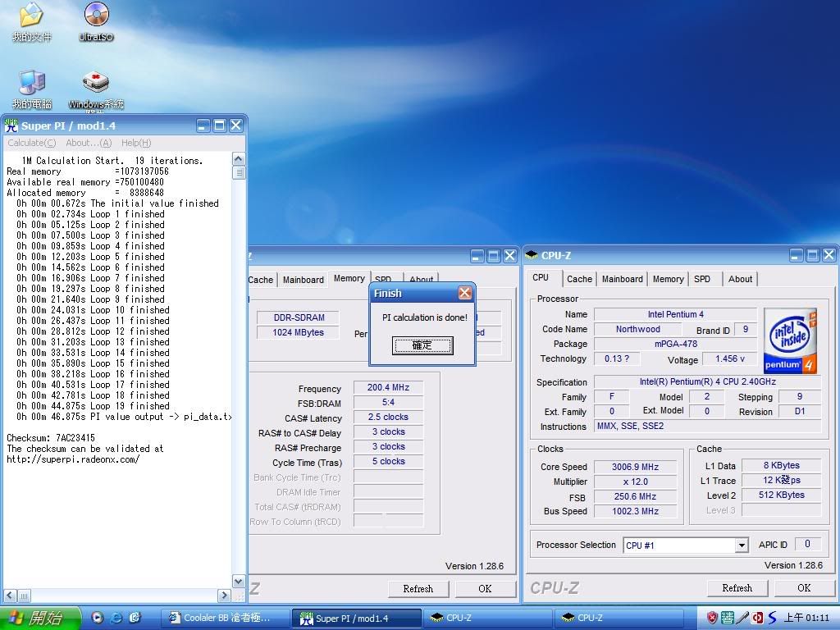Confirm the PI calculation done dialog
The height and width of the screenshot is (630, 840).
[422, 345]
